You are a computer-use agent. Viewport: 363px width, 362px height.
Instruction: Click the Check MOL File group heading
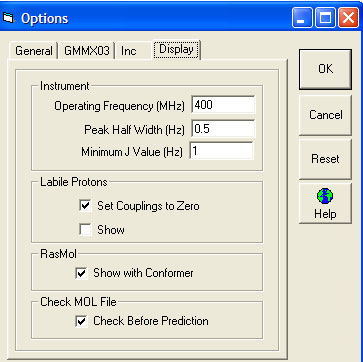[78, 302]
